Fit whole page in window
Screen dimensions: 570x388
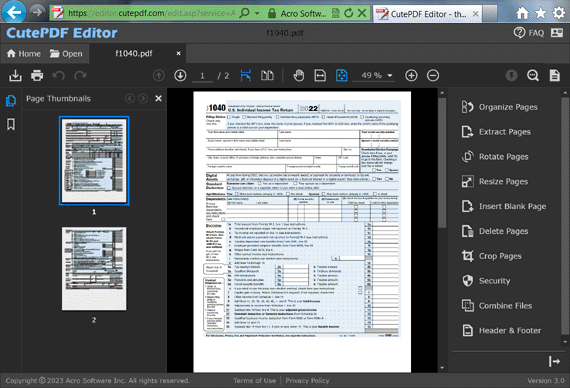(342, 76)
